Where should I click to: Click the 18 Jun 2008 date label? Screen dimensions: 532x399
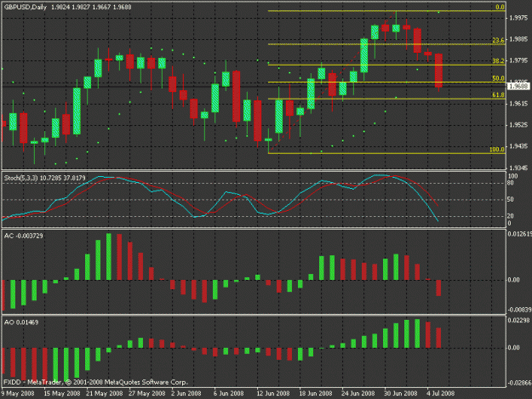click(316, 394)
